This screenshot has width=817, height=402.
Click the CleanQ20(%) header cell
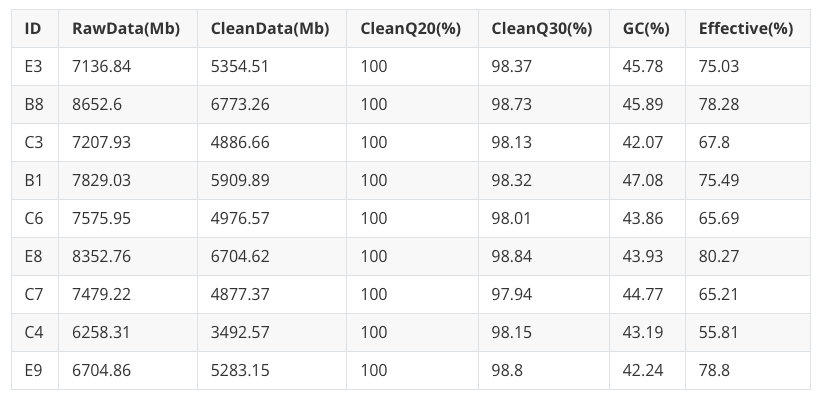pyautogui.click(x=410, y=28)
